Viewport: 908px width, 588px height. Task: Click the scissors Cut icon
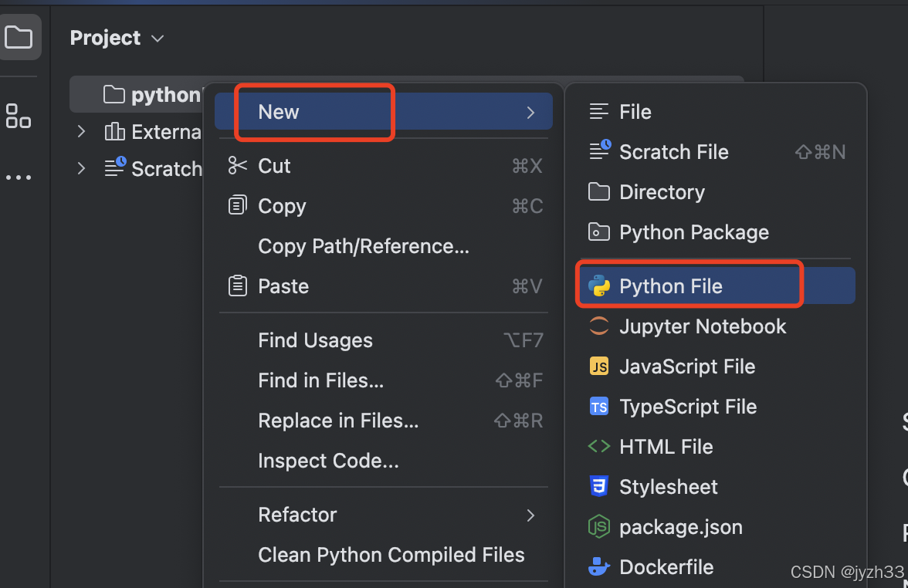point(237,166)
